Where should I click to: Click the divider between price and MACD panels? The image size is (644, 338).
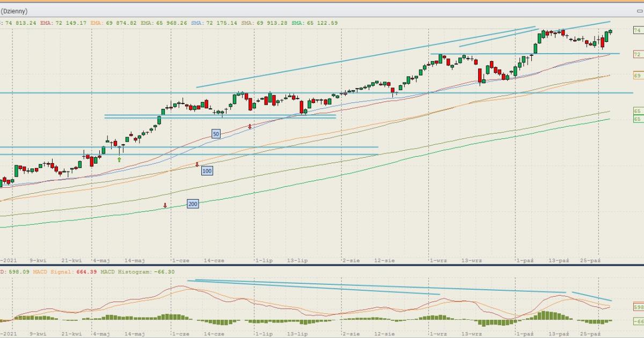(x=322, y=265)
